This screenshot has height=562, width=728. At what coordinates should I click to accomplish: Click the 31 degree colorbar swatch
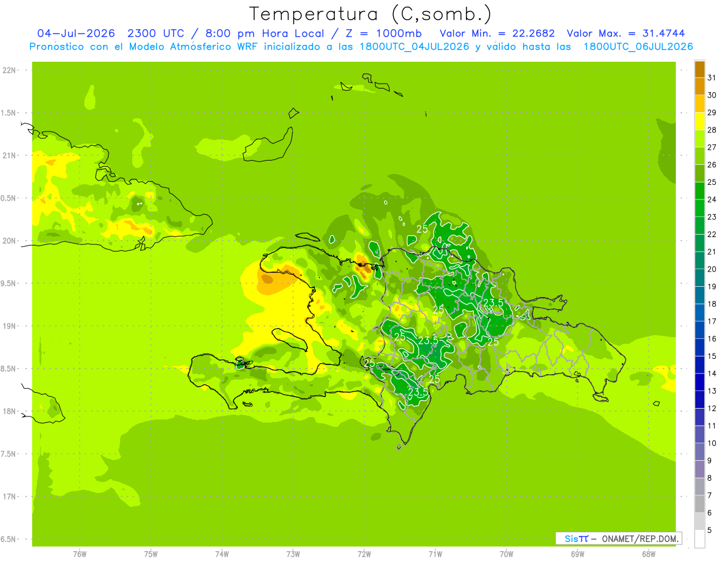pyautogui.click(x=699, y=69)
